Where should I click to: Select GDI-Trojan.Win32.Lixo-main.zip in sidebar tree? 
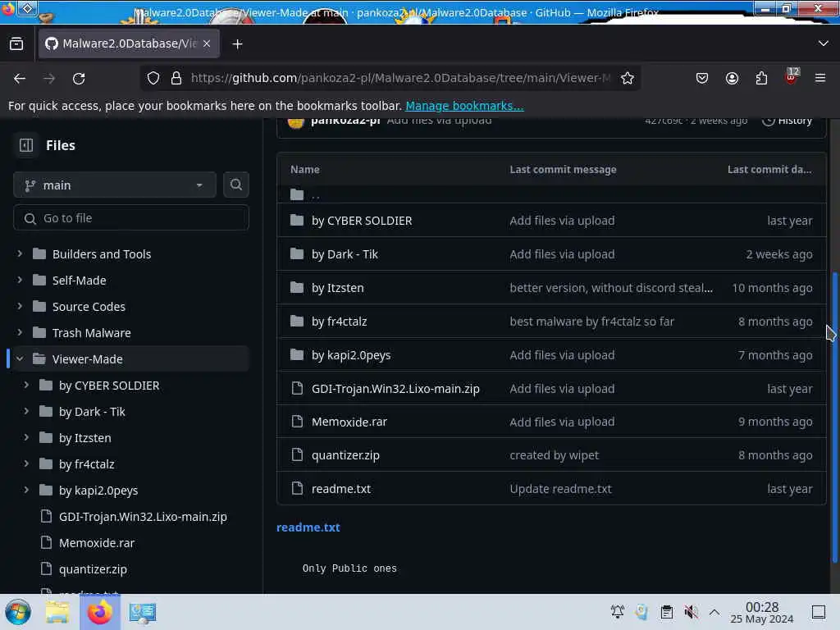(143, 517)
